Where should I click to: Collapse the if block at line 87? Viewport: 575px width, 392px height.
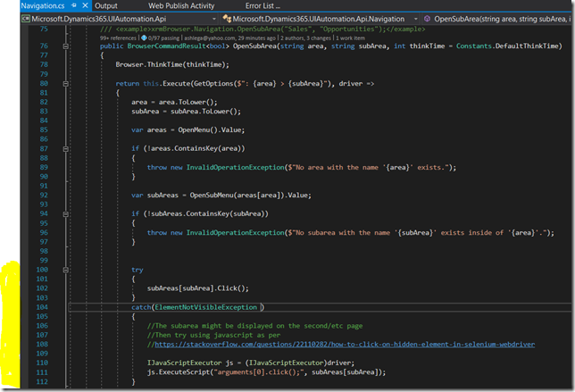pyautogui.click(x=66, y=149)
